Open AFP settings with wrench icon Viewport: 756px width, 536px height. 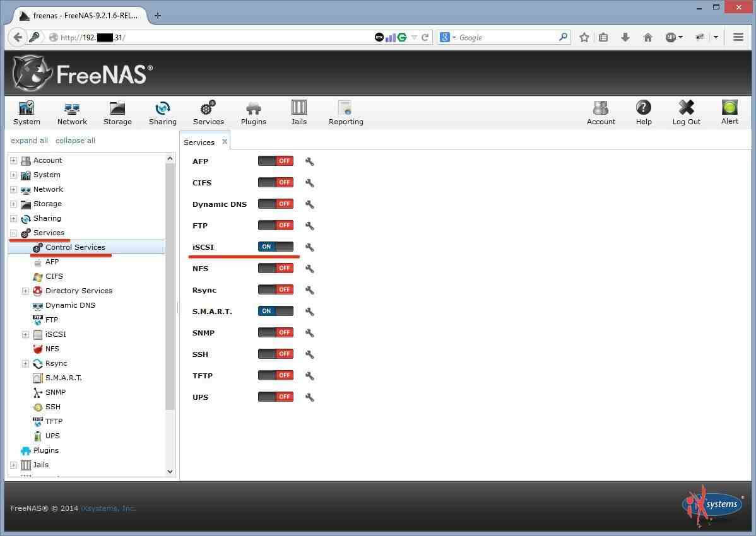(x=310, y=161)
